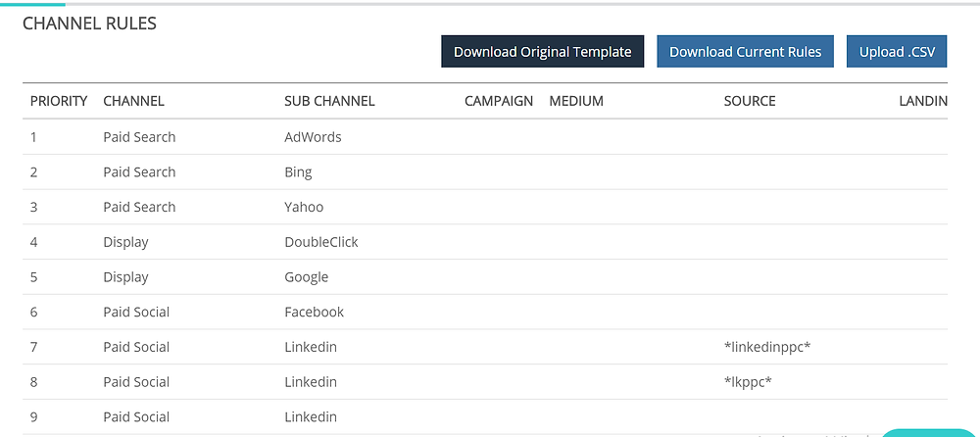
Task: Click the Facebook sub channel cell
Action: point(314,312)
